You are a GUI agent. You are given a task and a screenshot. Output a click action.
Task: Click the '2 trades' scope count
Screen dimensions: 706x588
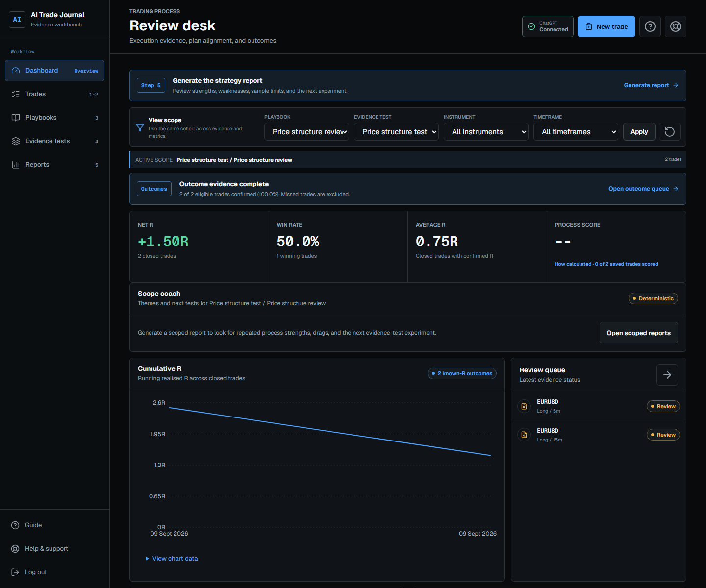(673, 159)
